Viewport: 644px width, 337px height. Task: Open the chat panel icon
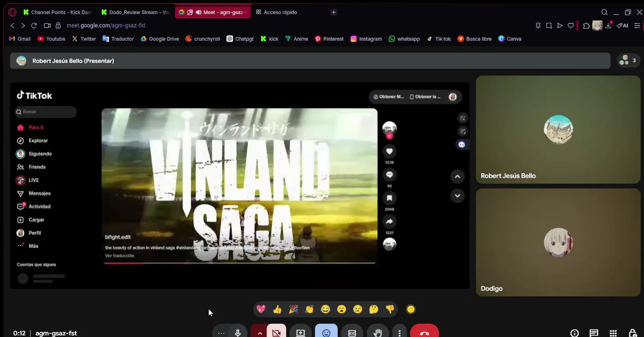pyautogui.click(x=593, y=333)
